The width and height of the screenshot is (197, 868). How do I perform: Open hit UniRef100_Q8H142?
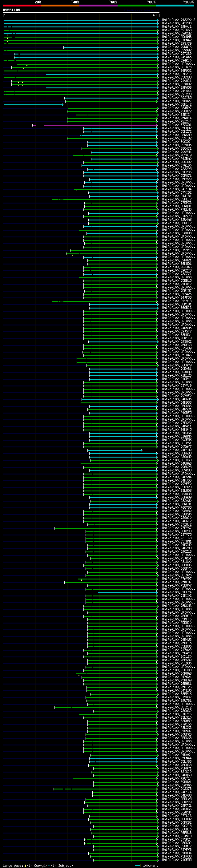coord(176,104)
